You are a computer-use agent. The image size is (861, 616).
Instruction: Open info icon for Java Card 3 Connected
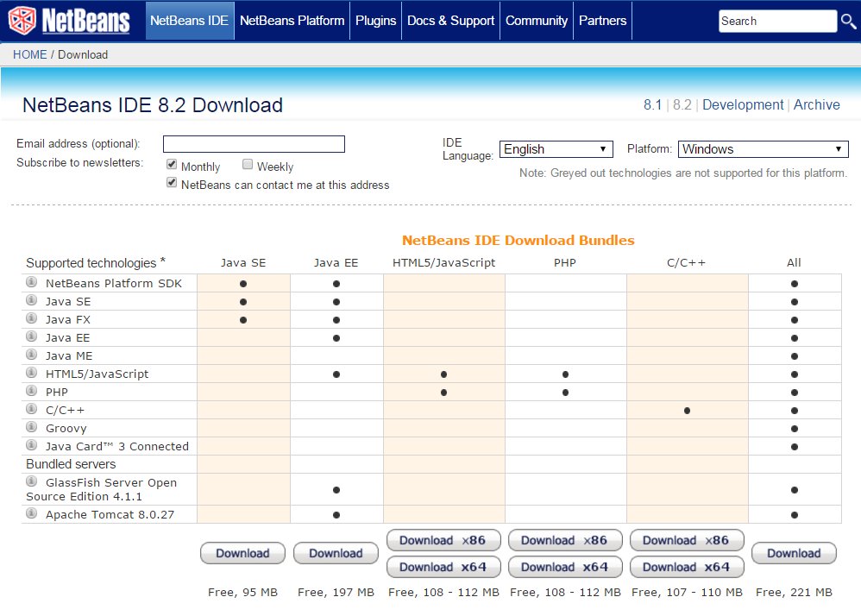click(x=32, y=445)
